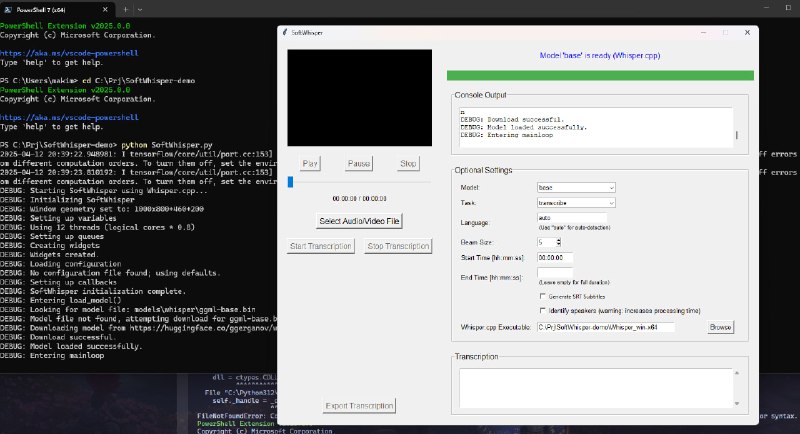The width and height of the screenshot is (800, 434).
Task: Click the End Time input field
Action: [555, 273]
